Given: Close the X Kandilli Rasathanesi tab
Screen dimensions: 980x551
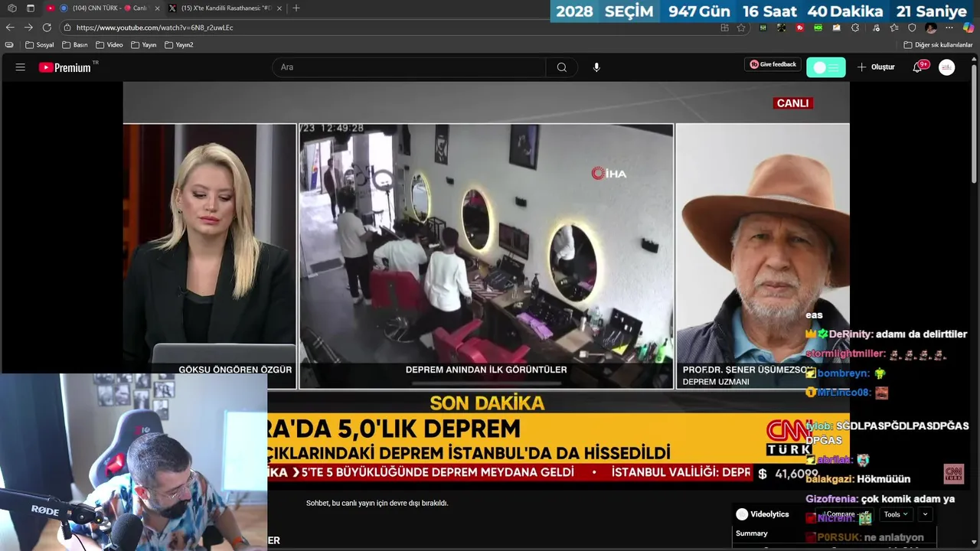Looking at the screenshot, I should coord(279,8).
